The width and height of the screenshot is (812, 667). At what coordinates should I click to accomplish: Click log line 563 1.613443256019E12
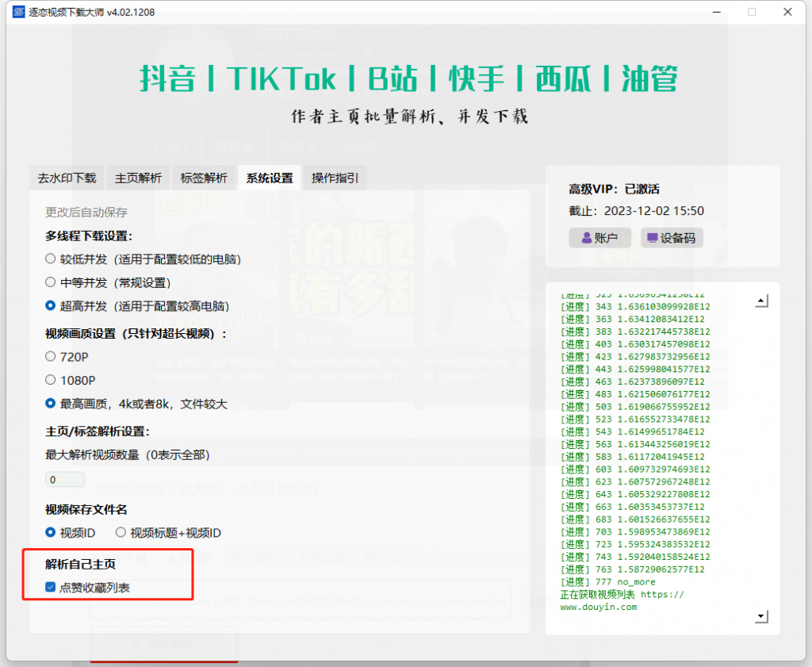(635, 444)
